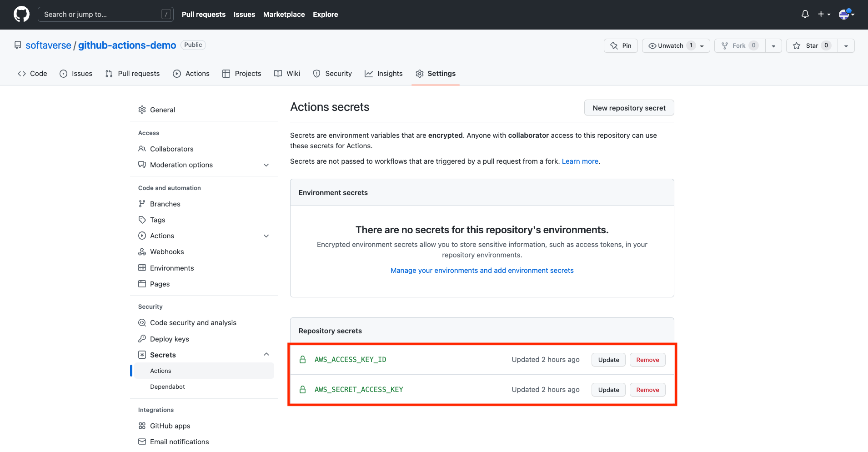The width and height of the screenshot is (868, 452).
Task: Open Marketplace in the top navigation
Action: coord(284,15)
